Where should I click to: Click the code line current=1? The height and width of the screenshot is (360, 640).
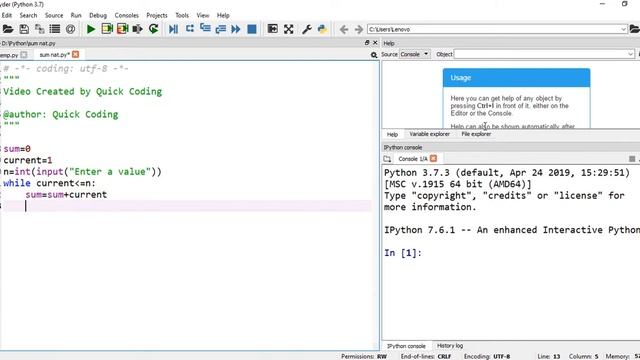tap(28, 160)
